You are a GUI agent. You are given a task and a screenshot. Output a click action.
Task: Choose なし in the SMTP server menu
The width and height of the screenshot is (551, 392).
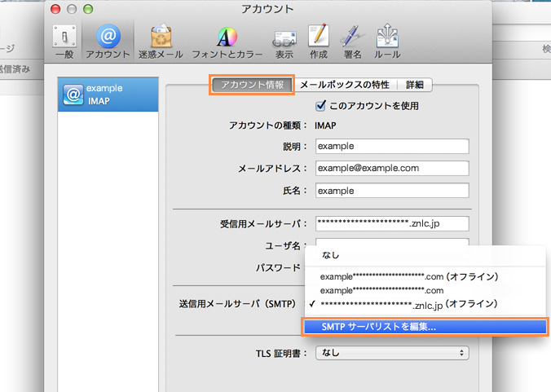[x=425, y=255]
